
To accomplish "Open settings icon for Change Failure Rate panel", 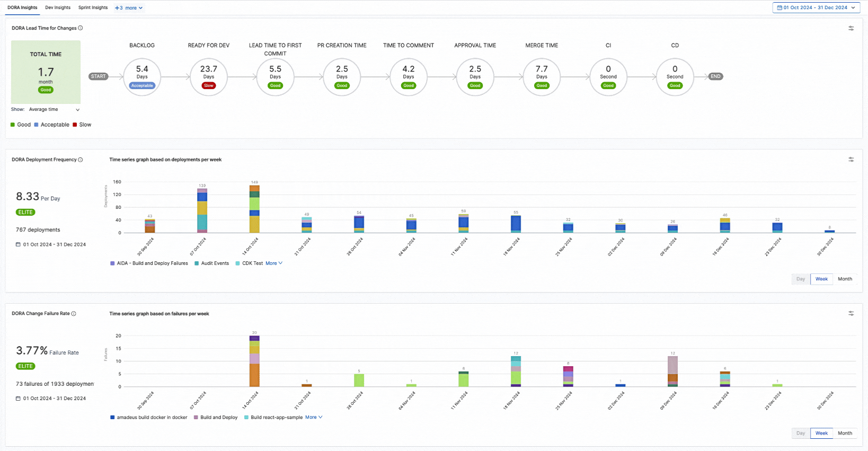I will (851, 314).
